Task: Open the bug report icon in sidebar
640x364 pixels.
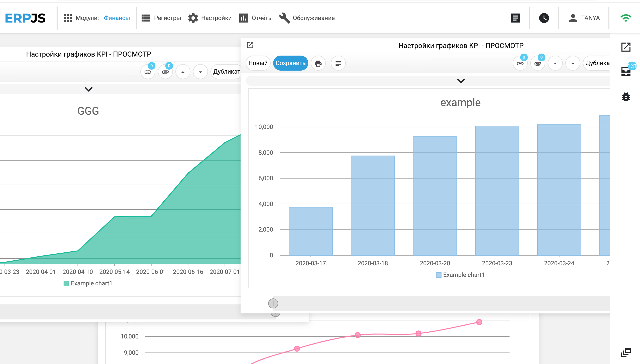Action: click(626, 96)
